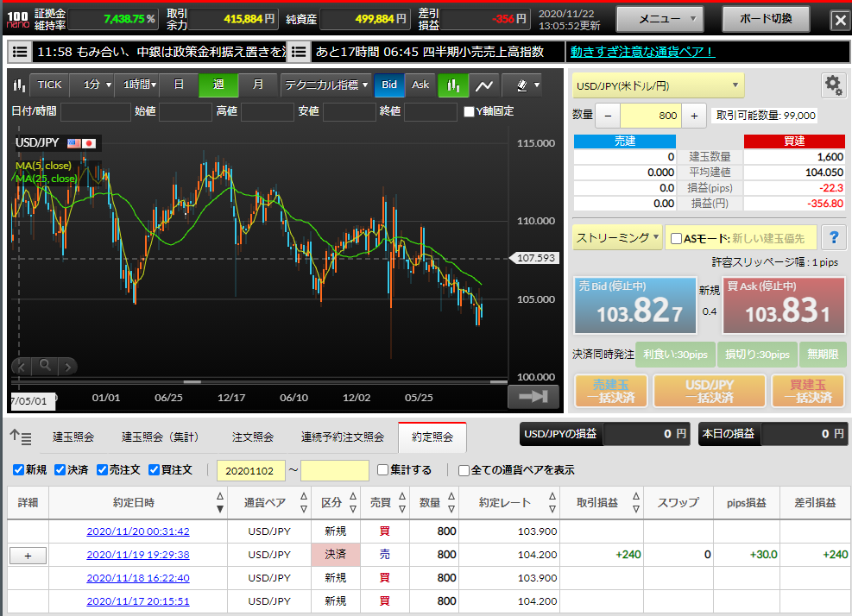Image resolution: width=852 pixels, height=616 pixels.
Task: Decrease quantity with the minus button
Action: pos(608,115)
